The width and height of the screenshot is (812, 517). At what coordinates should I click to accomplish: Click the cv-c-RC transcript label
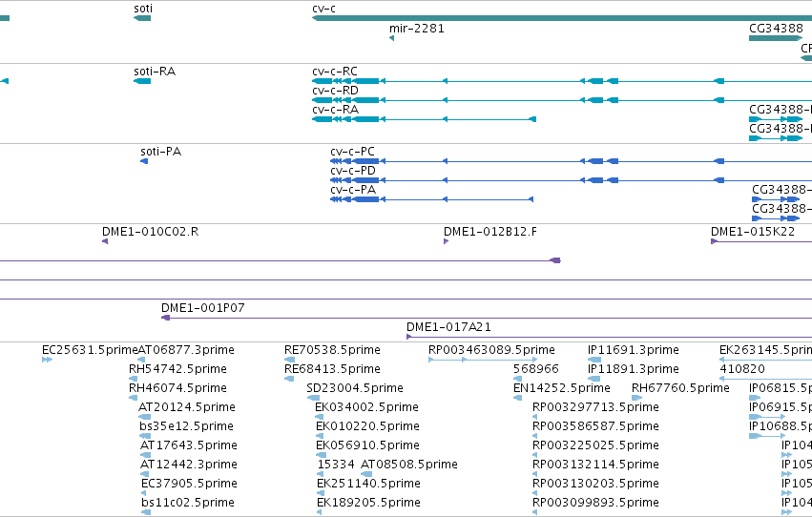click(335, 71)
